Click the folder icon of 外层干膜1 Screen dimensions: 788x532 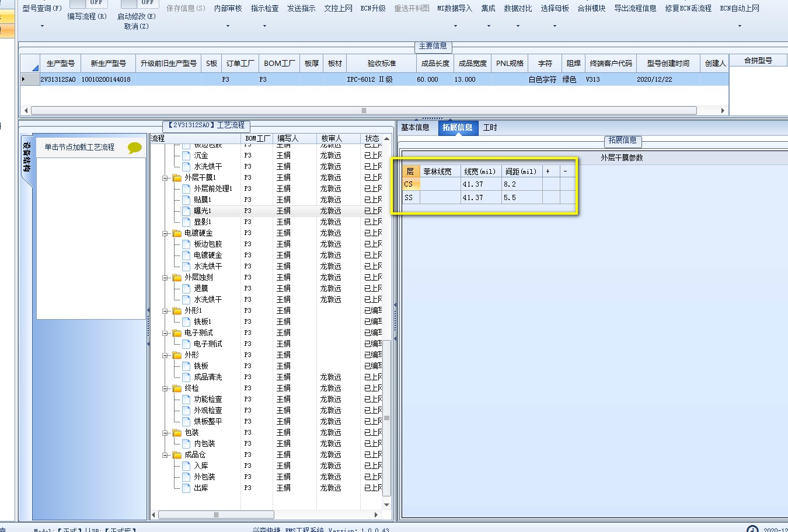click(x=177, y=177)
